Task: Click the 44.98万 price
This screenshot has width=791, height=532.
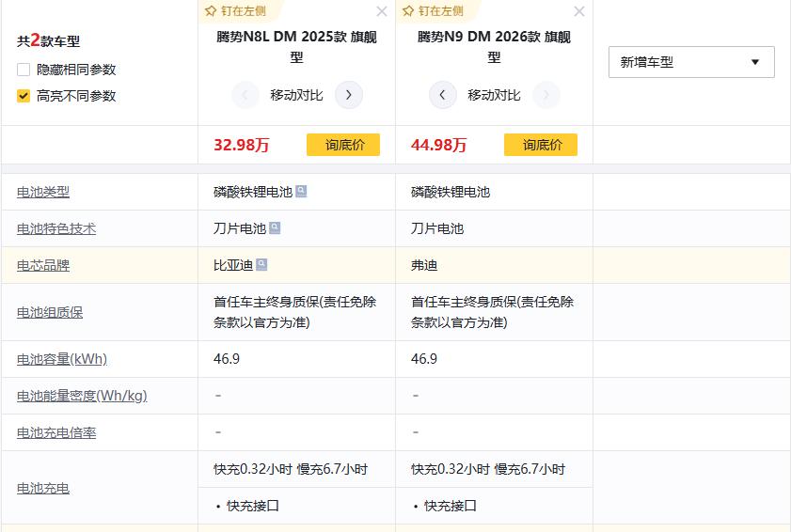Action: 439,146
